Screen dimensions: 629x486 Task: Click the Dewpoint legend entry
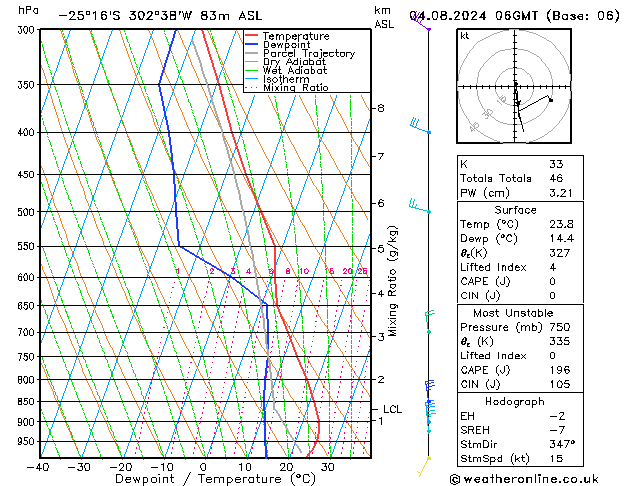pyautogui.click(x=278, y=45)
